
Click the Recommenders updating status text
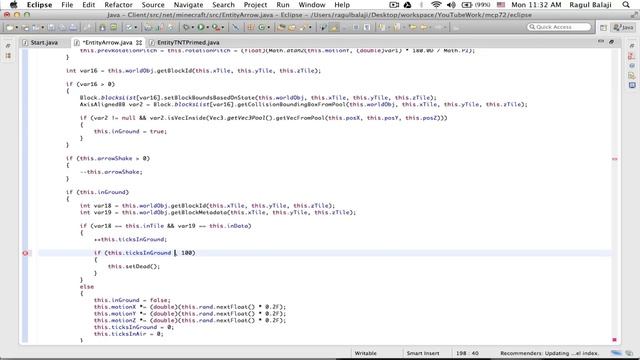click(x=549, y=353)
